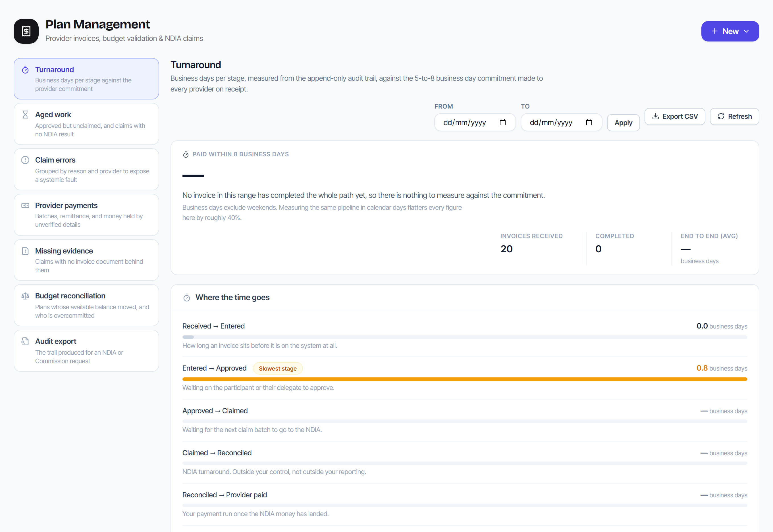Focus the FROM date input field
This screenshot has width=773, height=532.
coord(475,122)
